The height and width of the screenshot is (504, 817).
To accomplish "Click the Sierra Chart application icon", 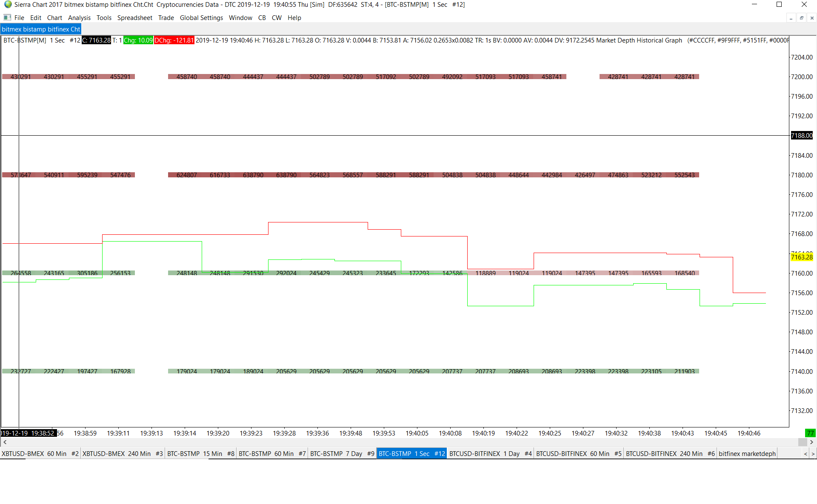I will pyautogui.click(x=8, y=5).
